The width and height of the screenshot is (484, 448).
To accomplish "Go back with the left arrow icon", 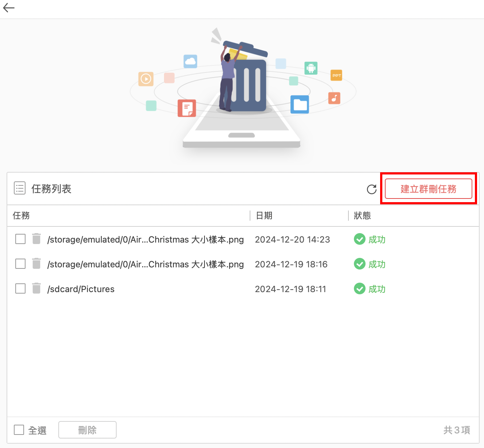I will click(x=9, y=8).
